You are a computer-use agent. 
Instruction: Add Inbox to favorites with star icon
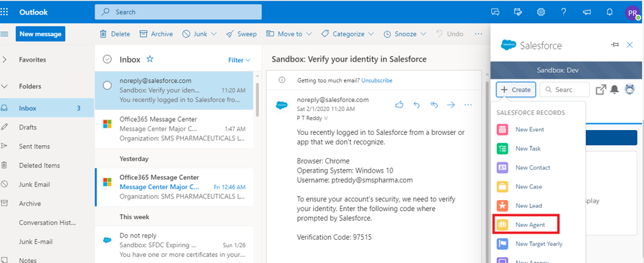coord(150,60)
